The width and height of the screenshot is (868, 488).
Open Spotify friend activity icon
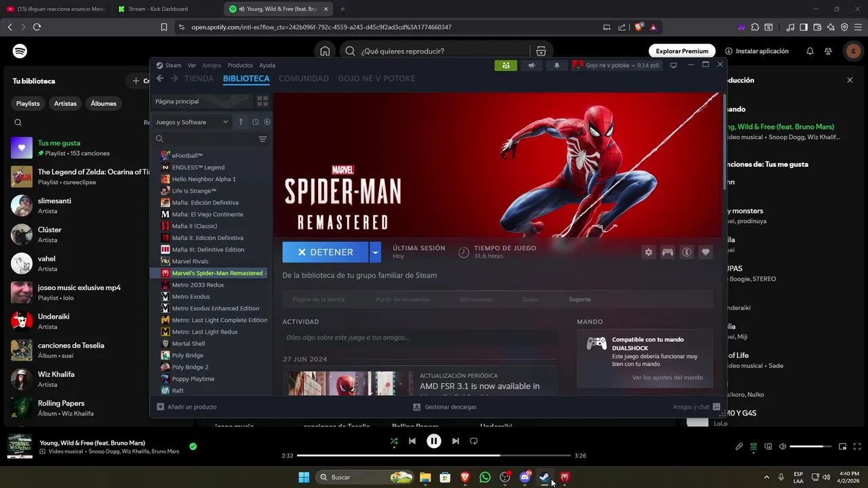click(x=828, y=51)
